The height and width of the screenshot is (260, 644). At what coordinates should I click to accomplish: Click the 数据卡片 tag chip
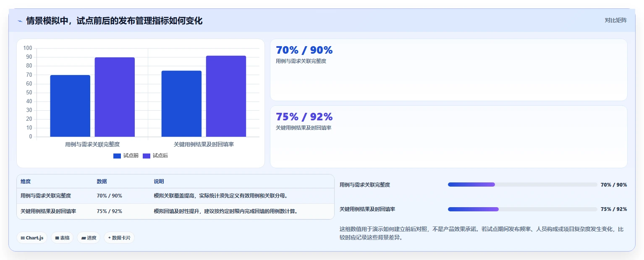point(119,238)
